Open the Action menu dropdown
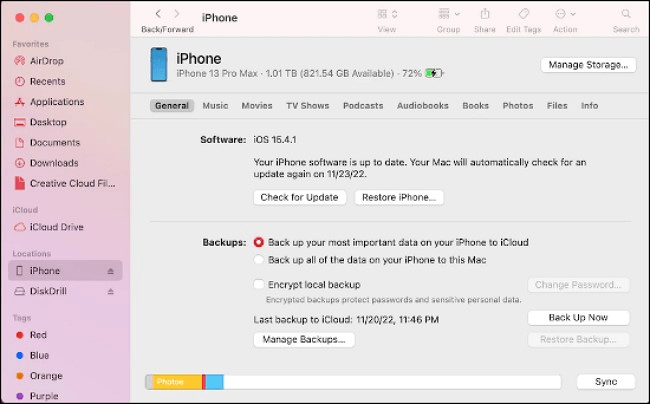 pos(565,14)
